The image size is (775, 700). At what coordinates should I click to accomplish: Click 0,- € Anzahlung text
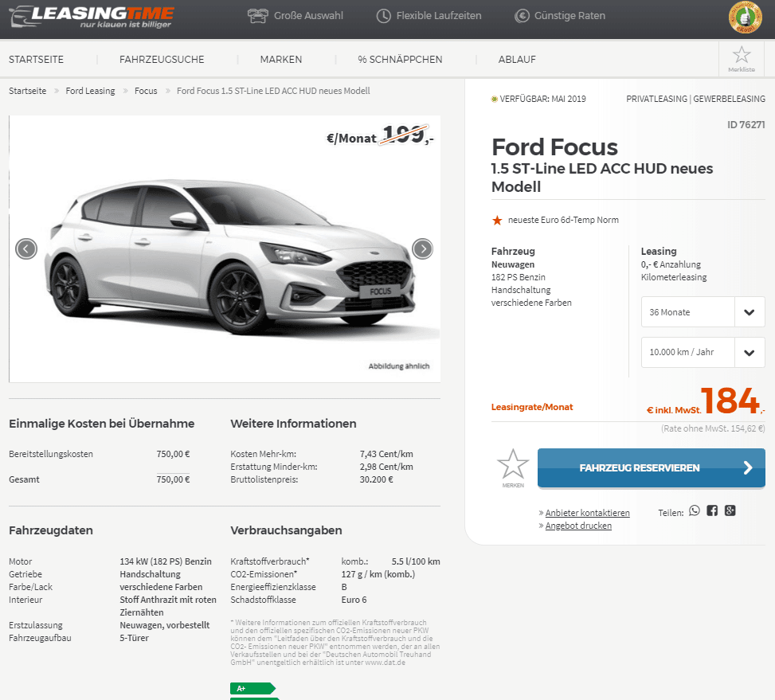click(x=671, y=264)
